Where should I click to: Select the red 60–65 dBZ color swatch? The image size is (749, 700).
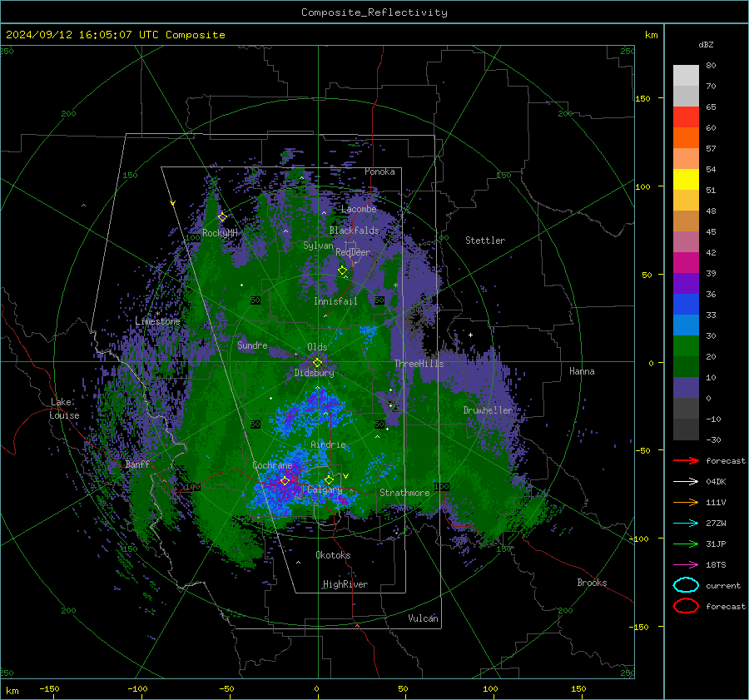click(x=686, y=117)
